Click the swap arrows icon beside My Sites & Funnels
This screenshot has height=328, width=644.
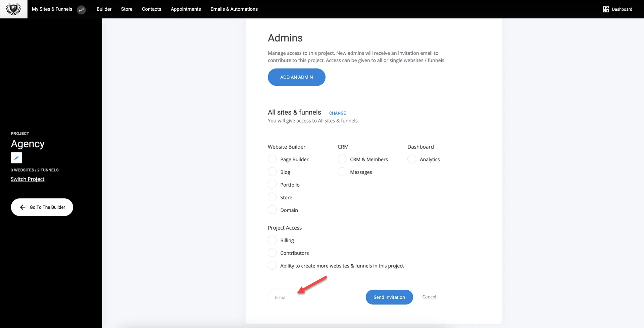[81, 10]
